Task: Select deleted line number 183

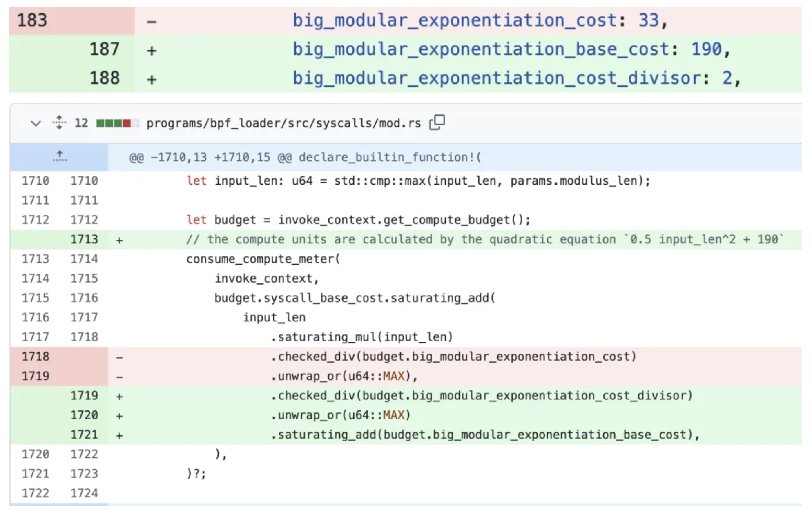Action: click(x=32, y=20)
